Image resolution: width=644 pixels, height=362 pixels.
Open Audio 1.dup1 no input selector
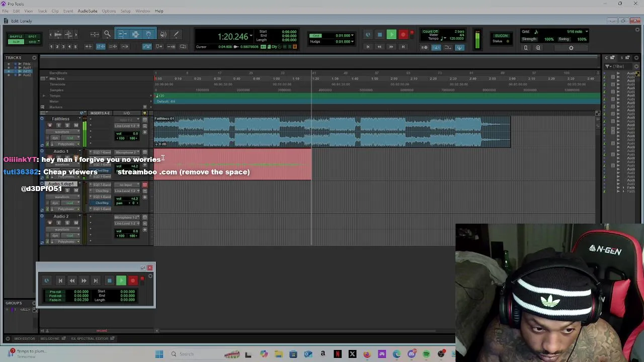click(126, 185)
